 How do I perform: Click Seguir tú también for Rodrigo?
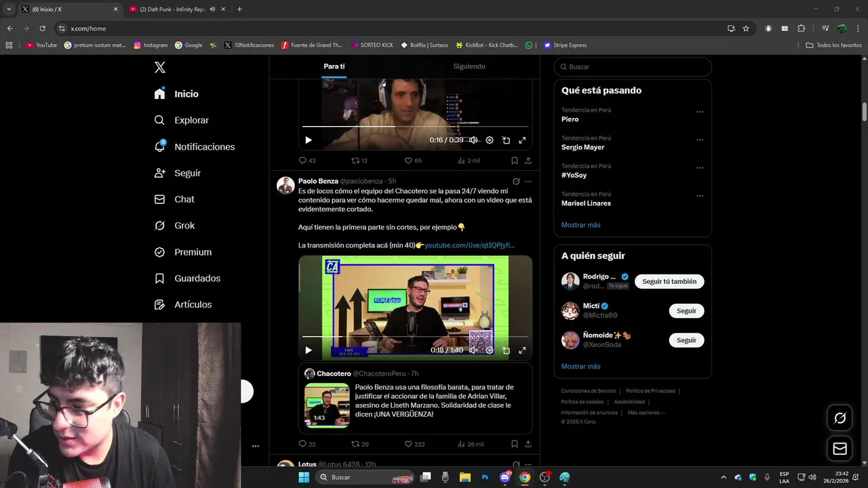[x=669, y=281]
